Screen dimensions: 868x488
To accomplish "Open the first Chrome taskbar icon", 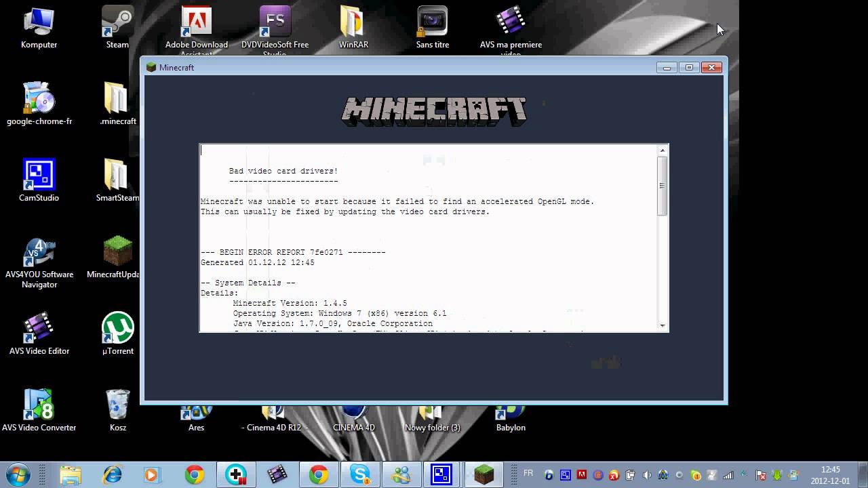I will click(195, 474).
